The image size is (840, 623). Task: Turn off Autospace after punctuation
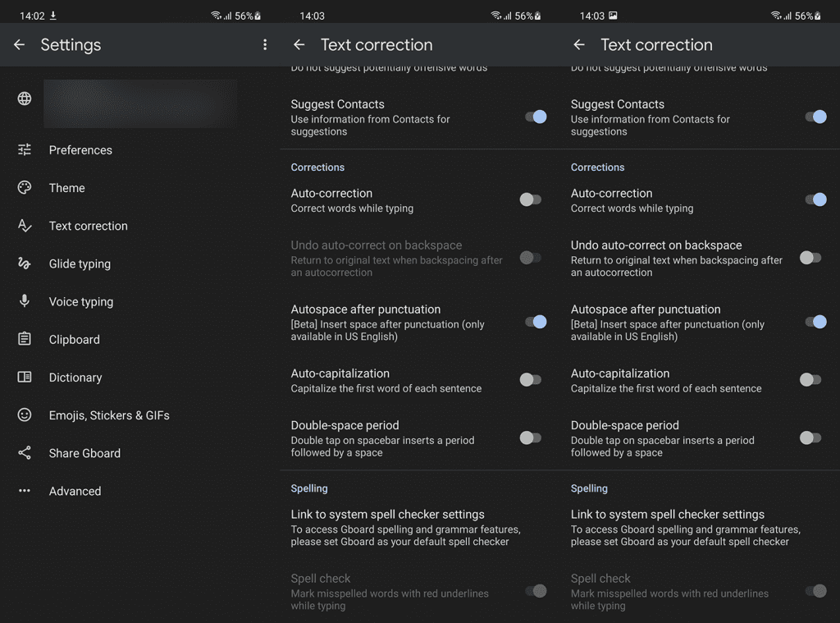(x=537, y=322)
